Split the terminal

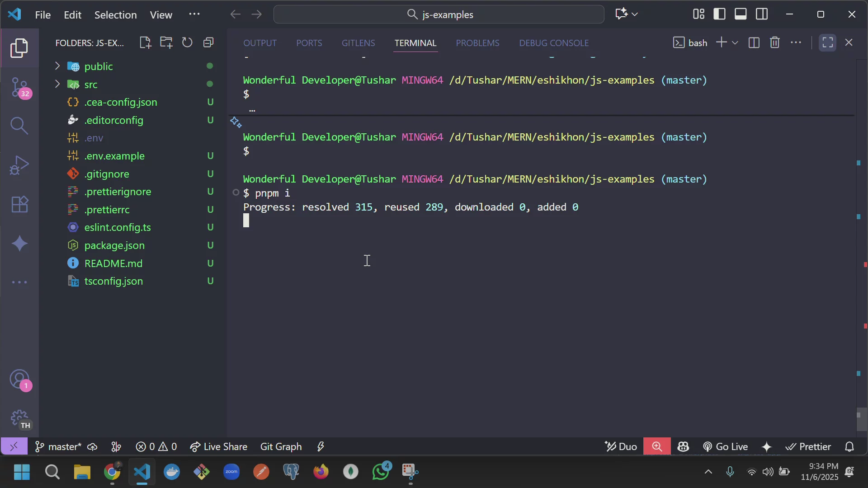[754, 42]
